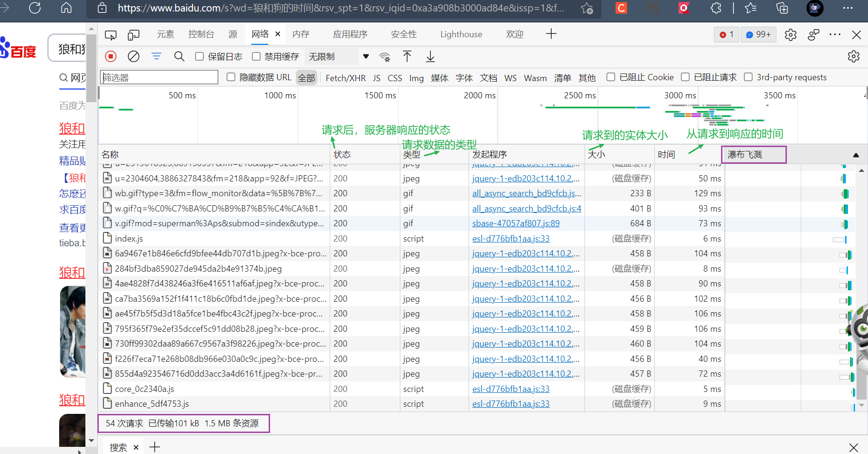This screenshot has width=868, height=454.
Task: Select the 284bf3dba859027de945da2b4e91374b.jpeg request
Action: (x=411, y=269)
